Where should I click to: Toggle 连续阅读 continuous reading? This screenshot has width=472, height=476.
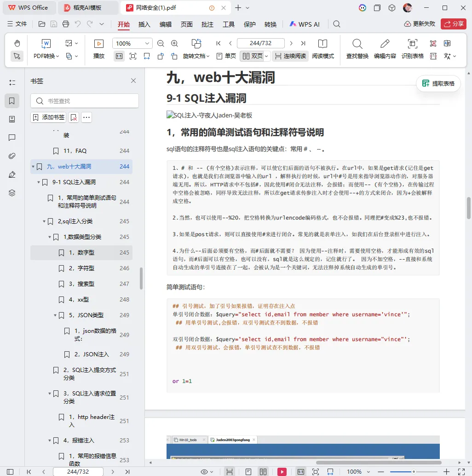pos(290,56)
